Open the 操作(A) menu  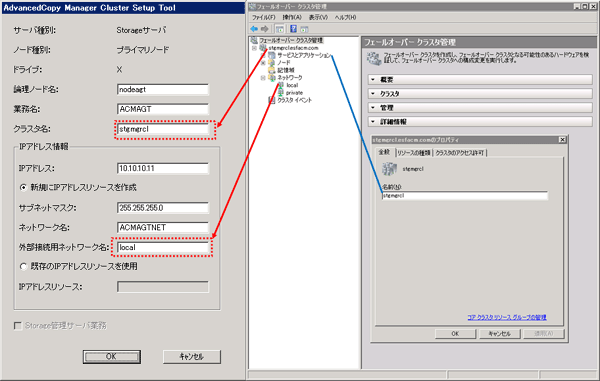coord(292,17)
